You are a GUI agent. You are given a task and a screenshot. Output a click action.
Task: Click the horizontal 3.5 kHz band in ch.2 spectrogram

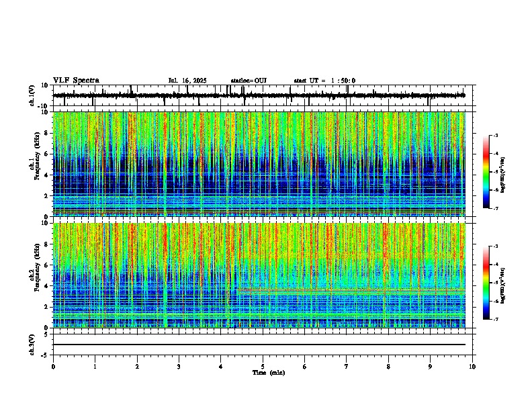[351, 291]
